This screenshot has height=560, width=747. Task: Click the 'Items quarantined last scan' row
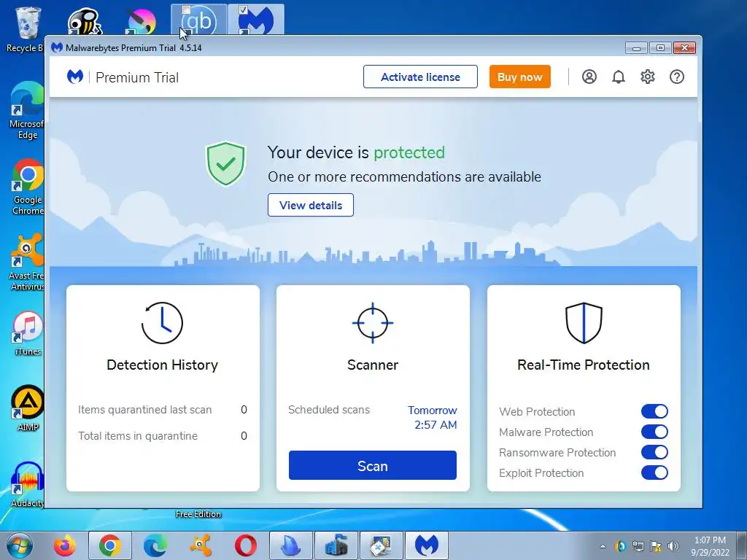[x=163, y=410]
